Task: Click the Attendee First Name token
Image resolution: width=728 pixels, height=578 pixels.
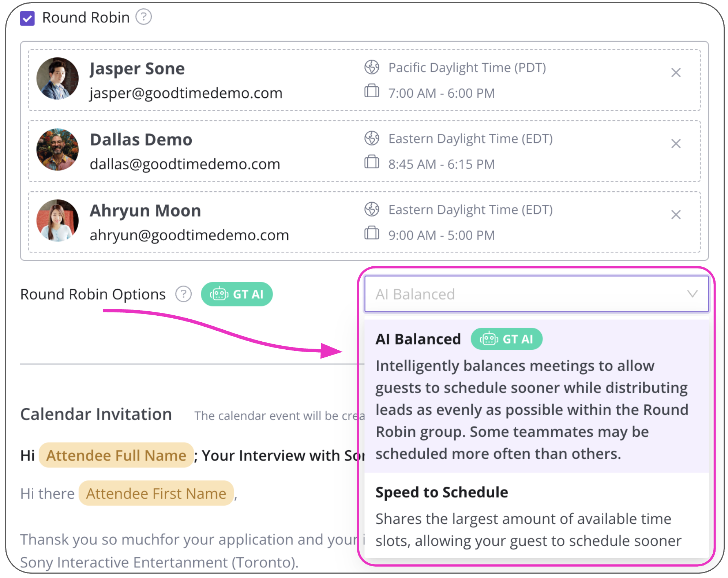Action: [156, 493]
